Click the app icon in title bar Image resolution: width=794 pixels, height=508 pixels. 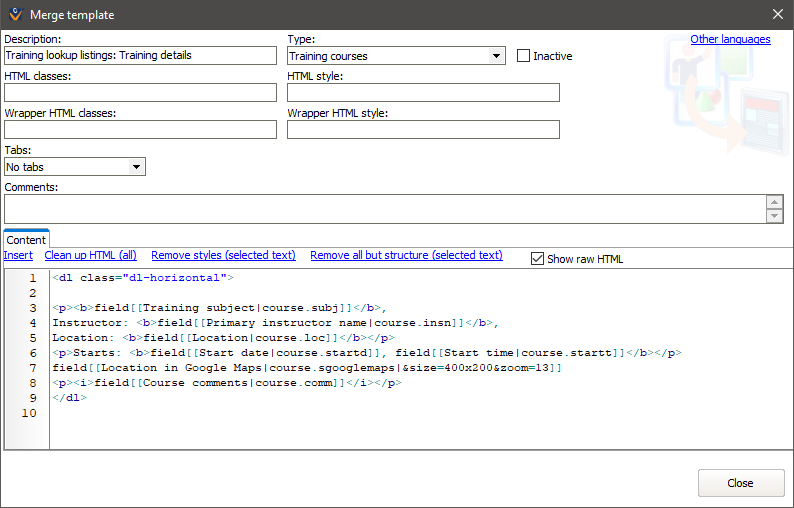pyautogui.click(x=15, y=15)
